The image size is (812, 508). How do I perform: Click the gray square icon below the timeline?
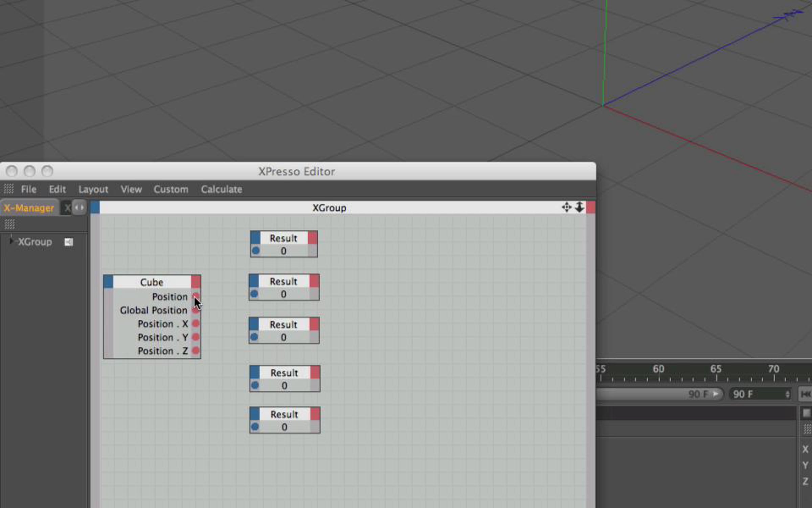[x=807, y=413]
